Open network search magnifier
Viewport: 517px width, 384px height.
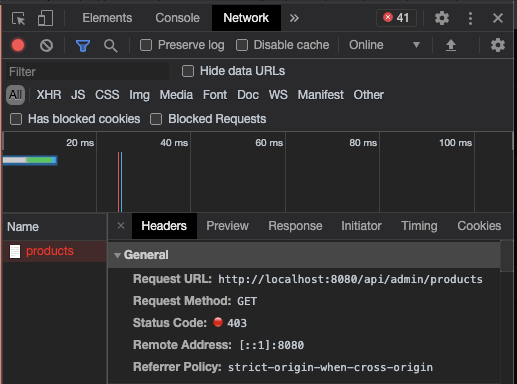click(110, 46)
